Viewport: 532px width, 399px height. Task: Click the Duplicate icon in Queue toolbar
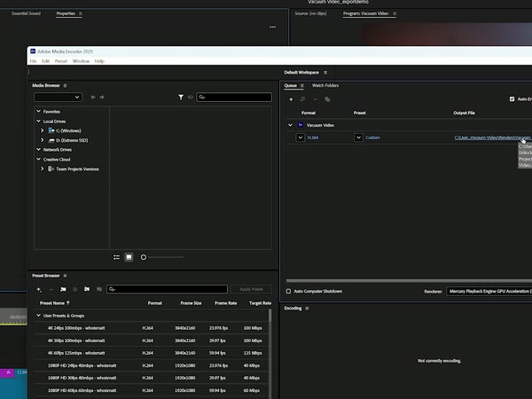click(327, 99)
